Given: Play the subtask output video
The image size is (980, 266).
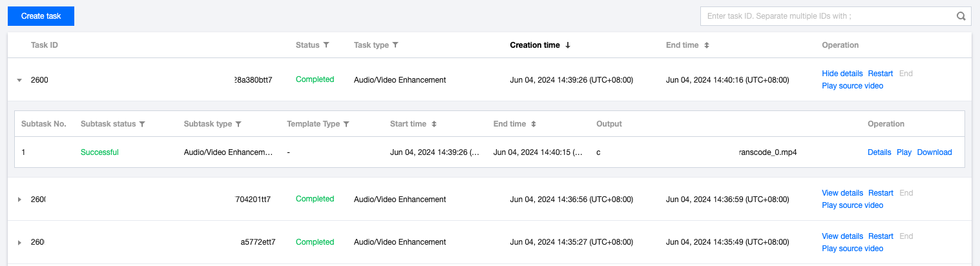Looking at the screenshot, I should point(904,152).
